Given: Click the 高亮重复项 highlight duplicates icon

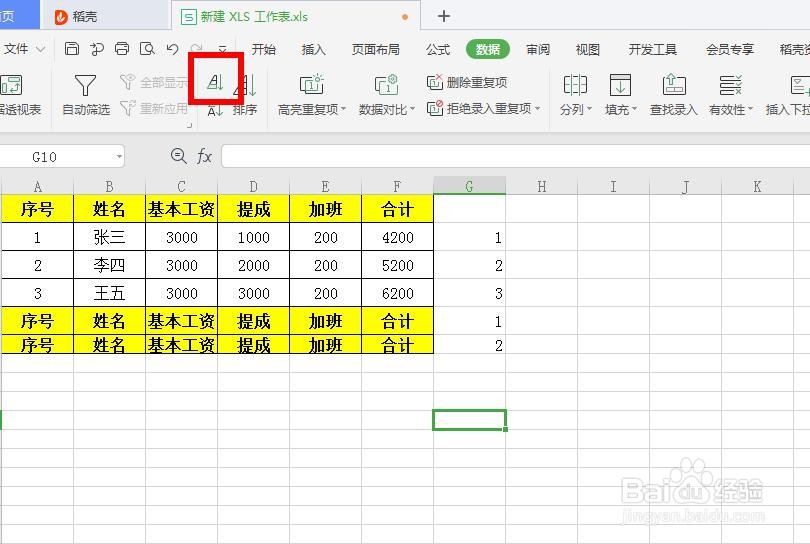Looking at the screenshot, I should tap(311, 85).
